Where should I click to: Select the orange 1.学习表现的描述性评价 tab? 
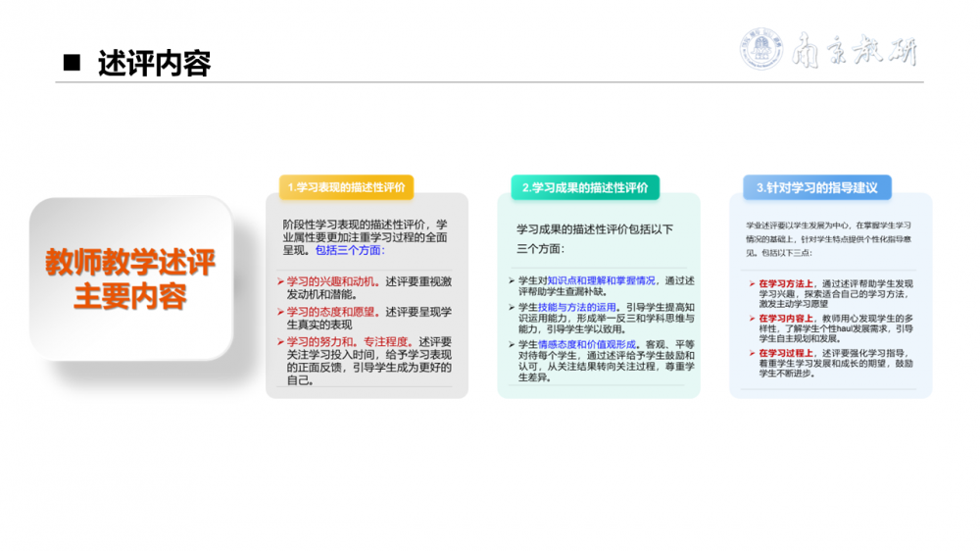[347, 187]
